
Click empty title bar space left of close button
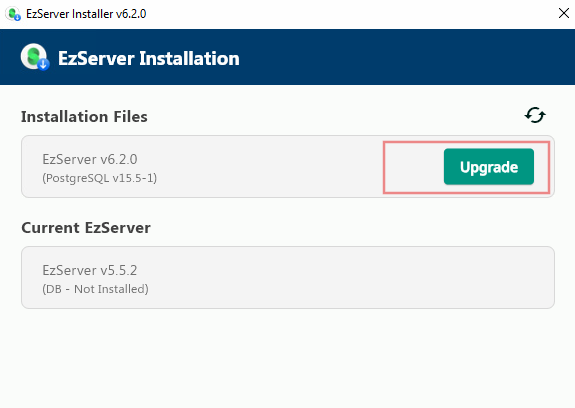[348, 14]
